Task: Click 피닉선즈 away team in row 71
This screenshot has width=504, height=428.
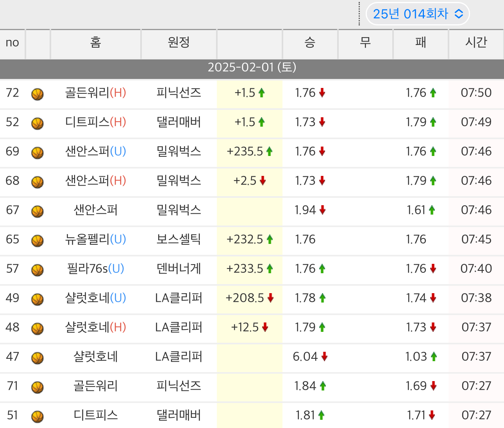Action: [179, 386]
